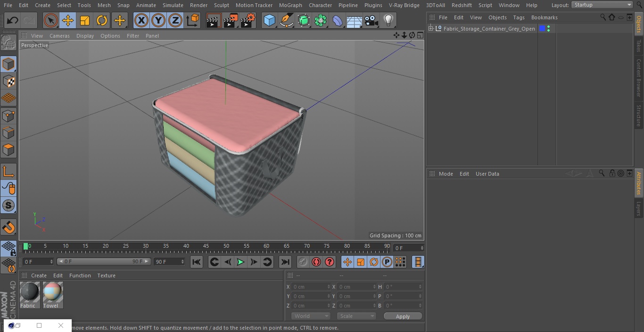Image resolution: width=644 pixels, height=332 pixels.
Task: Open the World coordinate dropdown
Action: coord(311,316)
